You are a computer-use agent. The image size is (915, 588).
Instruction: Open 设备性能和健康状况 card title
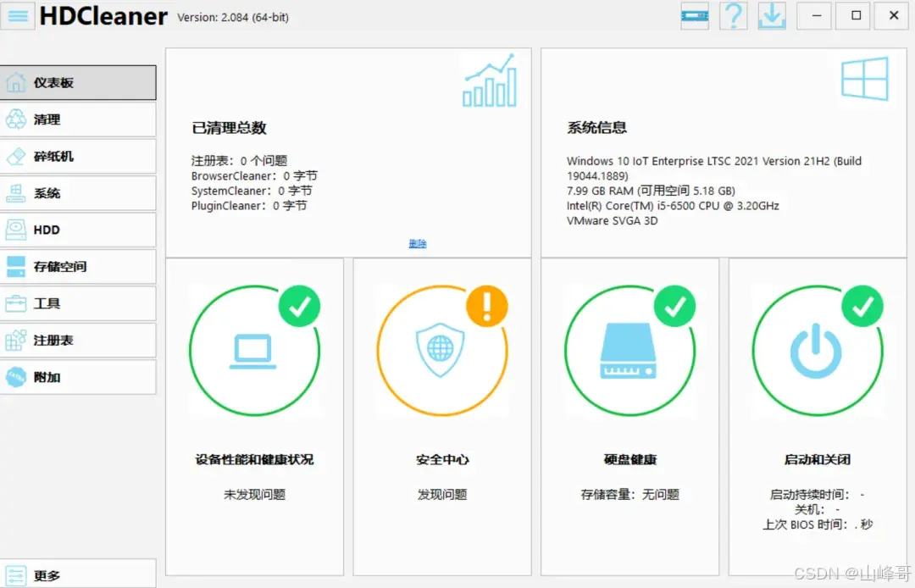click(x=254, y=460)
